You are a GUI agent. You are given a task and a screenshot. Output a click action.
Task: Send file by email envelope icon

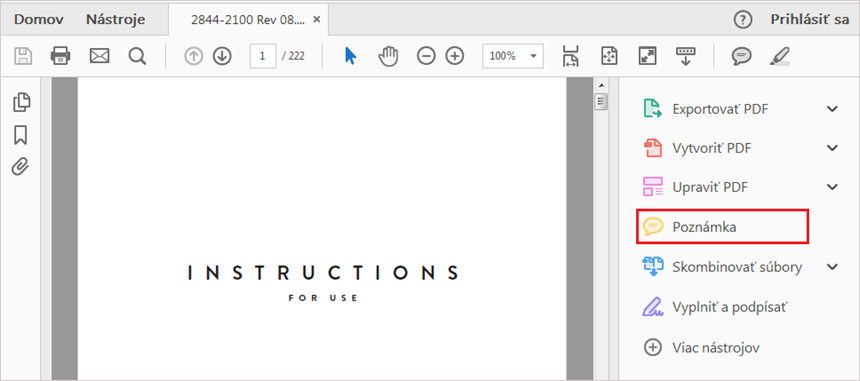(99, 56)
